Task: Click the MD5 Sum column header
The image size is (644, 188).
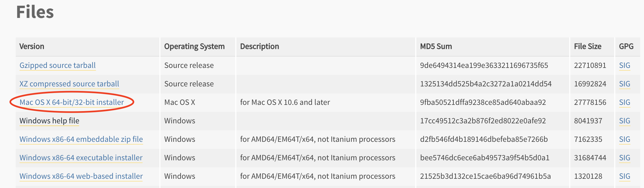Action: tap(436, 46)
